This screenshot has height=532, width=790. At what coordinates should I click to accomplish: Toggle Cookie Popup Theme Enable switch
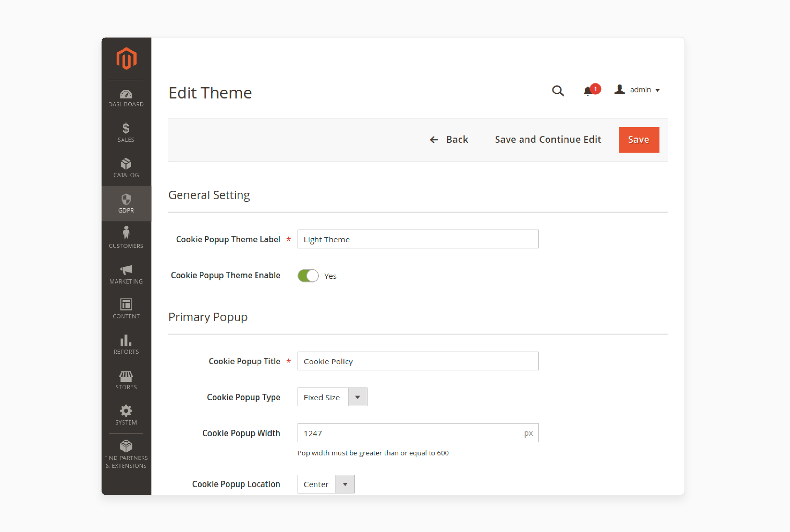coord(308,276)
